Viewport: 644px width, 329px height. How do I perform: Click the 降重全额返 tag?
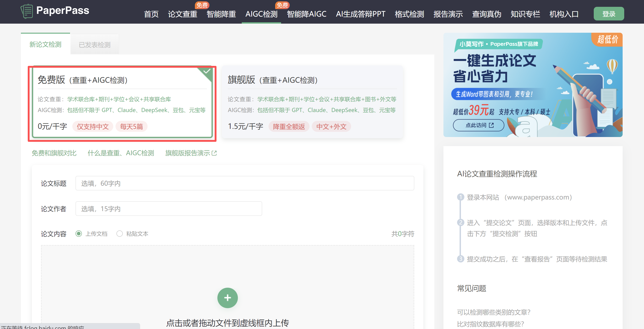coord(289,127)
